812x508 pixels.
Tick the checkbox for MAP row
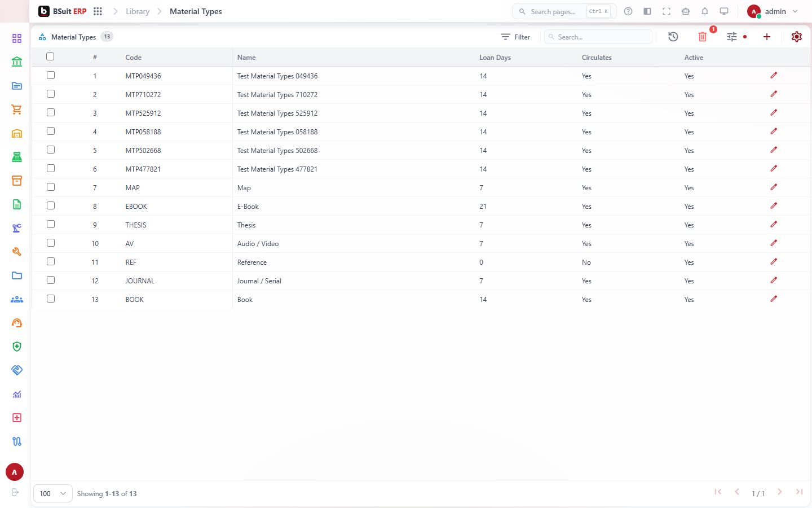(x=51, y=187)
